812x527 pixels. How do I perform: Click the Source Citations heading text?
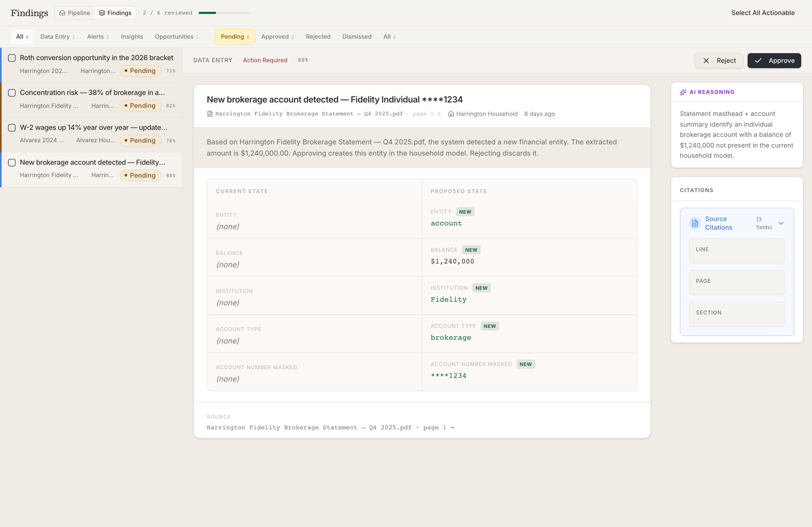719,223
